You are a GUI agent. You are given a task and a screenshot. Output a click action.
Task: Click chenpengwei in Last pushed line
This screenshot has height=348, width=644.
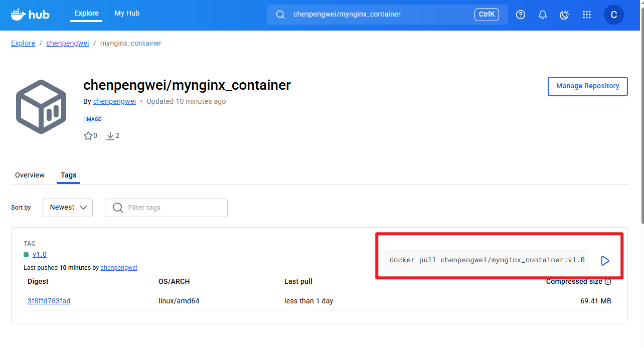pos(119,268)
